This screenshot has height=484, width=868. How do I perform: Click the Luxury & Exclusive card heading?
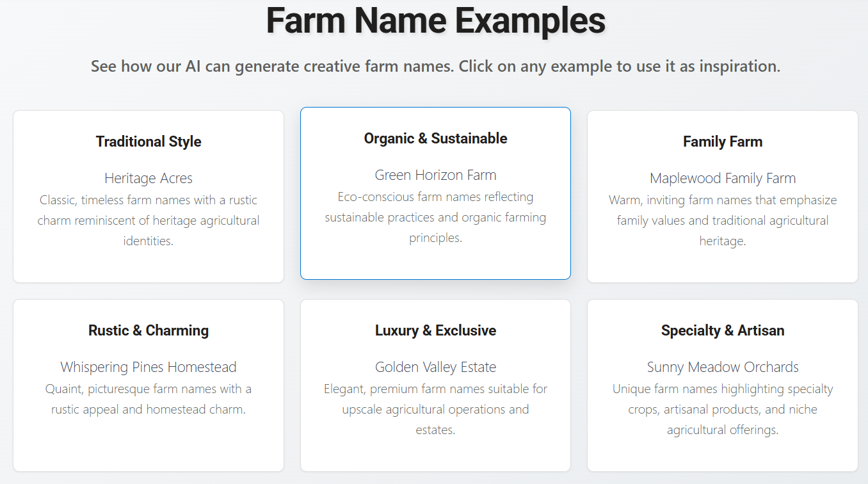coord(435,330)
